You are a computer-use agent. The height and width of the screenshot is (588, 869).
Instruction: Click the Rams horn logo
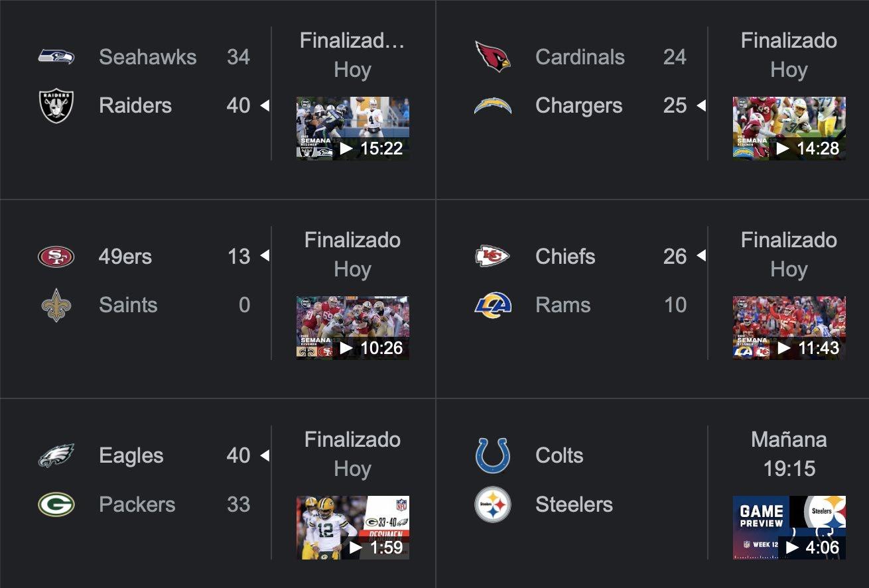coord(493,305)
